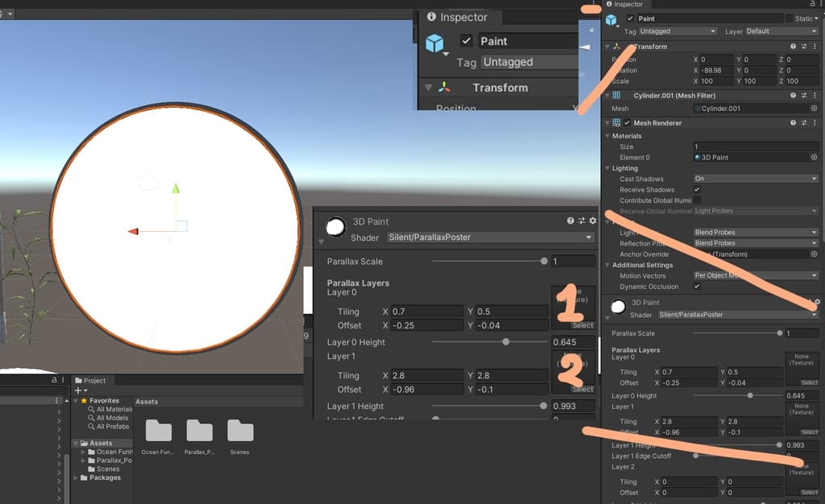
Task: Click object picker next to Cylinder.001 mesh
Action: pyautogui.click(x=814, y=109)
